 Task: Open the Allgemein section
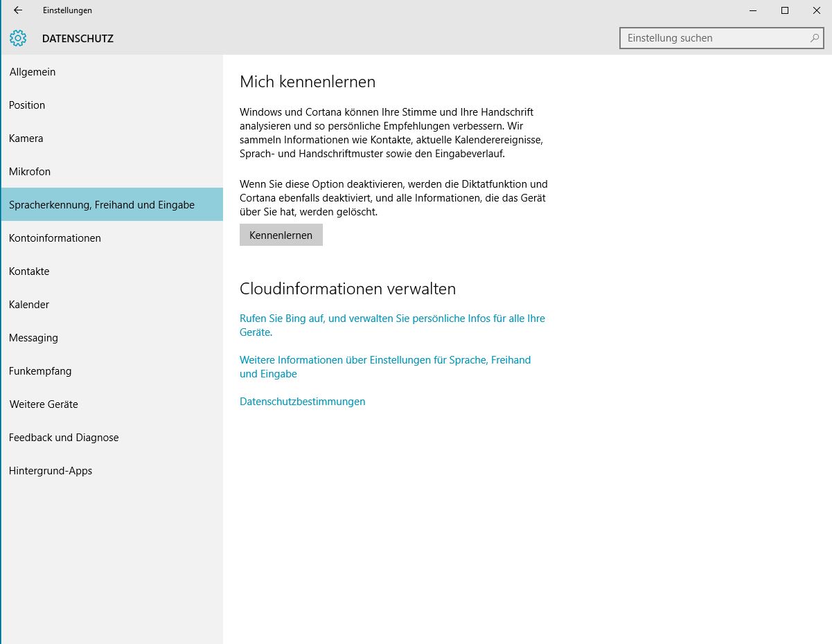click(x=112, y=72)
